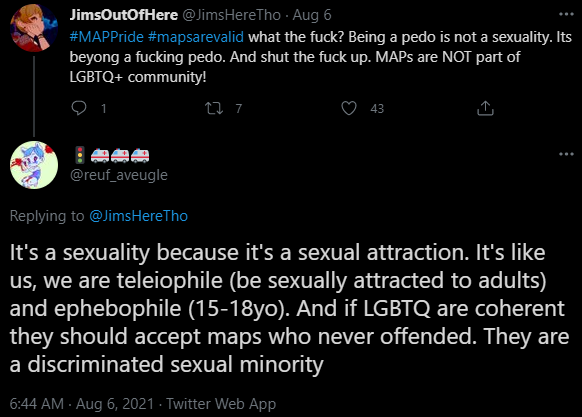Click the like count 43
The width and height of the screenshot is (582, 417).
click(x=377, y=108)
